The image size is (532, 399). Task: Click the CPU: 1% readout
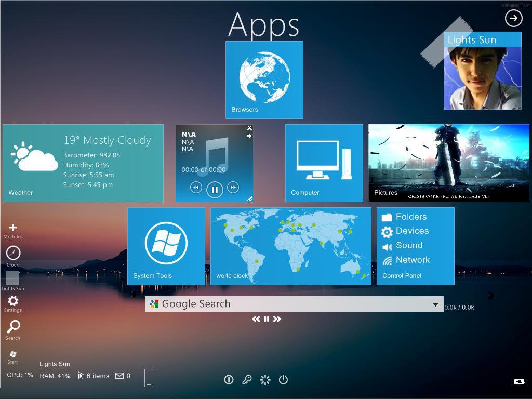[20, 375]
